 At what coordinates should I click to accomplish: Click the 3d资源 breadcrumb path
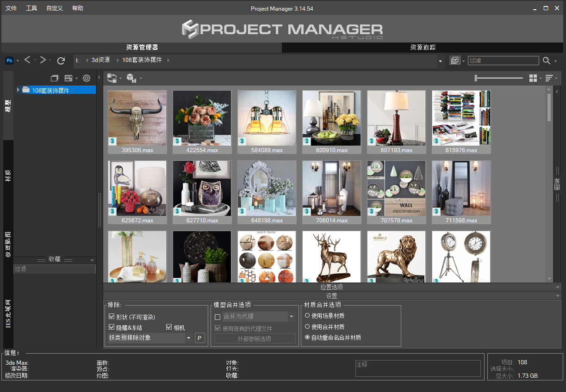pos(100,60)
